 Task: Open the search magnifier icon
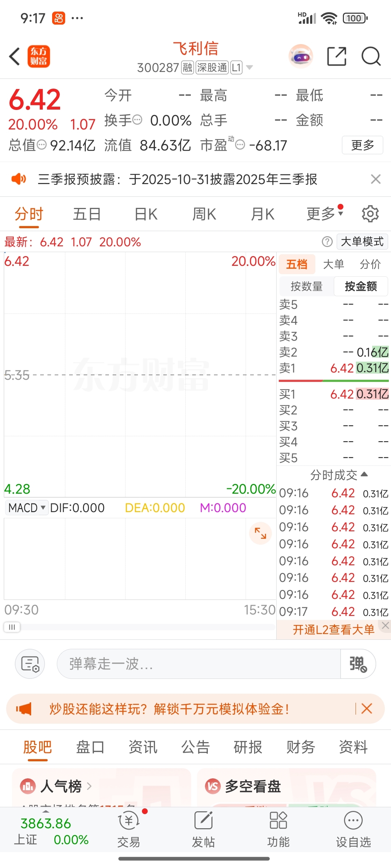pyautogui.click(x=371, y=56)
